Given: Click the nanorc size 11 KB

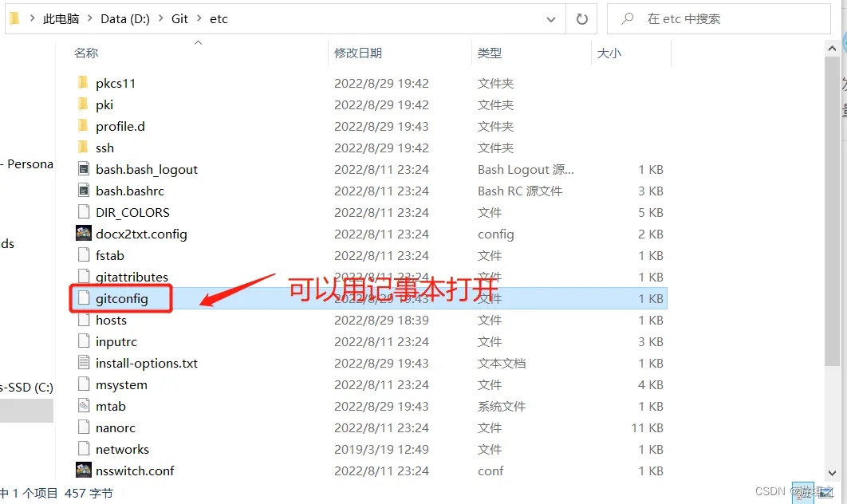Looking at the screenshot, I should click(x=647, y=427).
